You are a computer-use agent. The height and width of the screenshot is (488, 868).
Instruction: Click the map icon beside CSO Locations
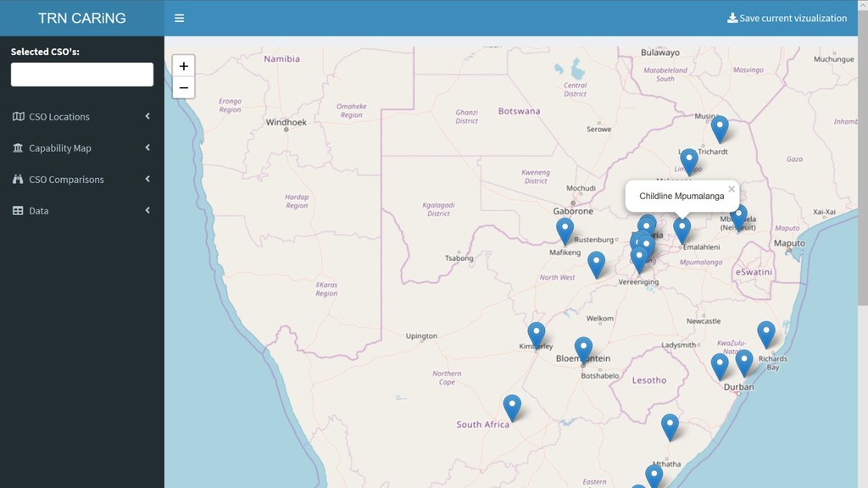tap(19, 116)
